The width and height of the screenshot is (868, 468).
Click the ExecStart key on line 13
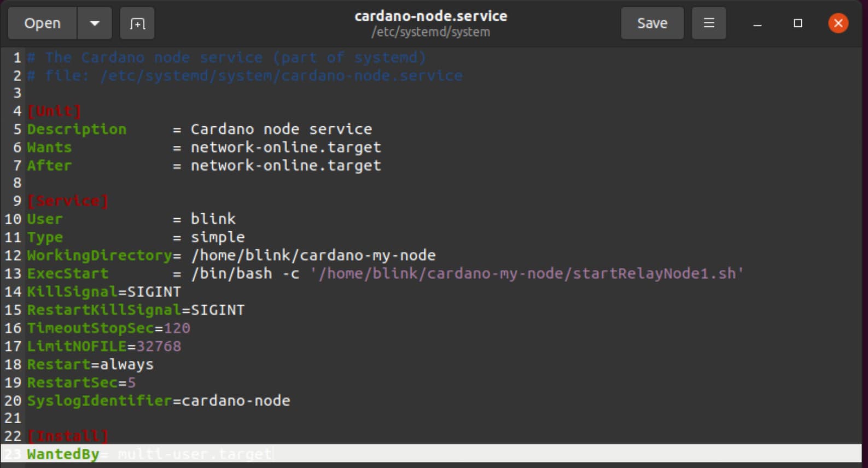(68, 273)
